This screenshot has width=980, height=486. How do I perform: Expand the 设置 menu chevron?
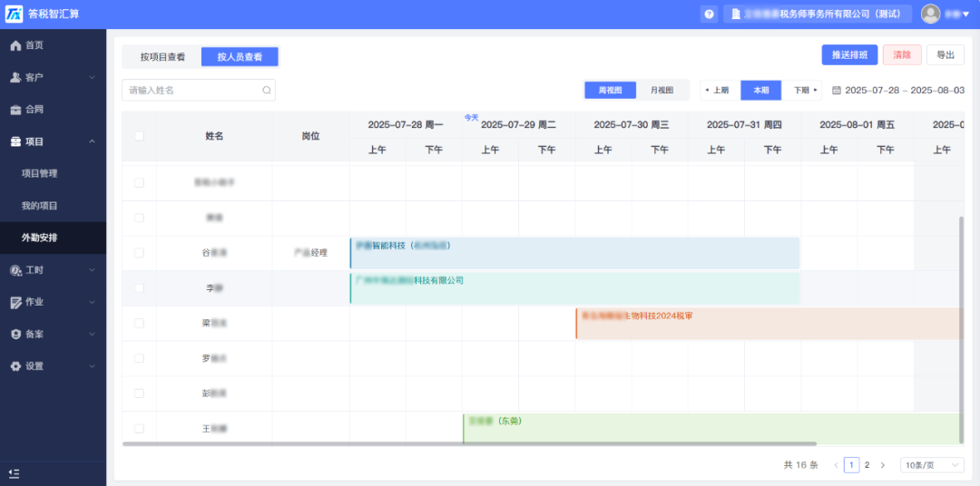92,366
